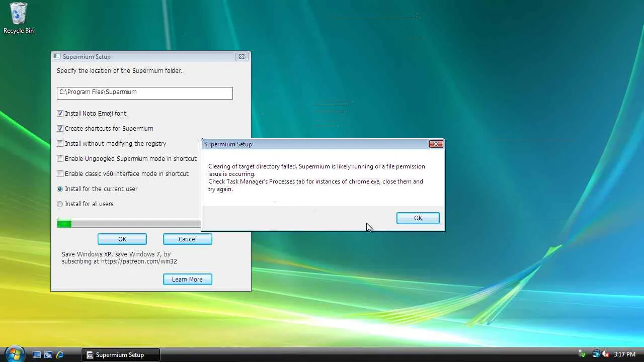Open the network status tray icon
644x362 pixels.
click(596, 354)
